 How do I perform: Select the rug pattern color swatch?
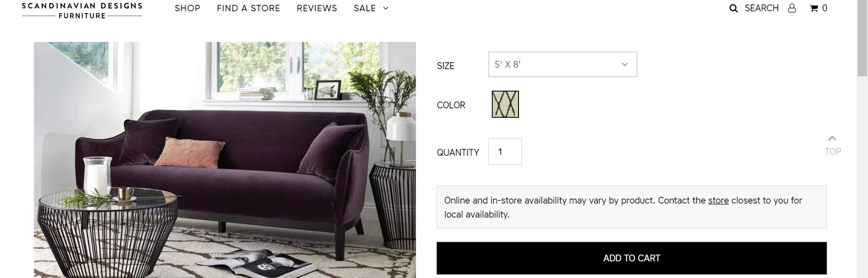tap(505, 104)
